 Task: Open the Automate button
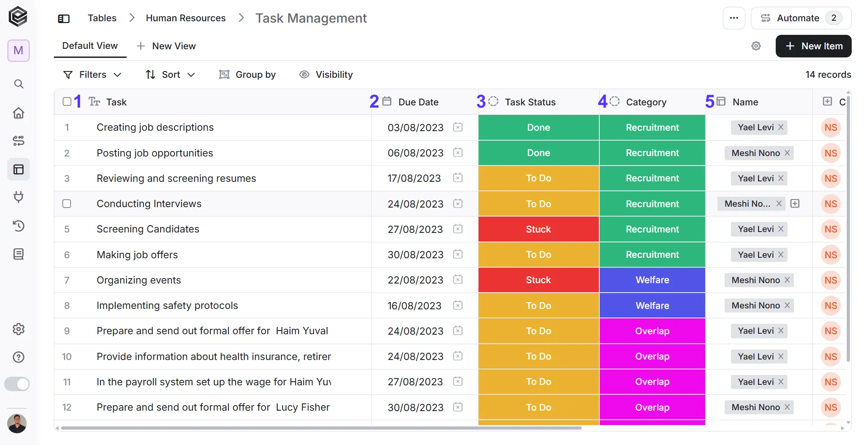tap(801, 18)
